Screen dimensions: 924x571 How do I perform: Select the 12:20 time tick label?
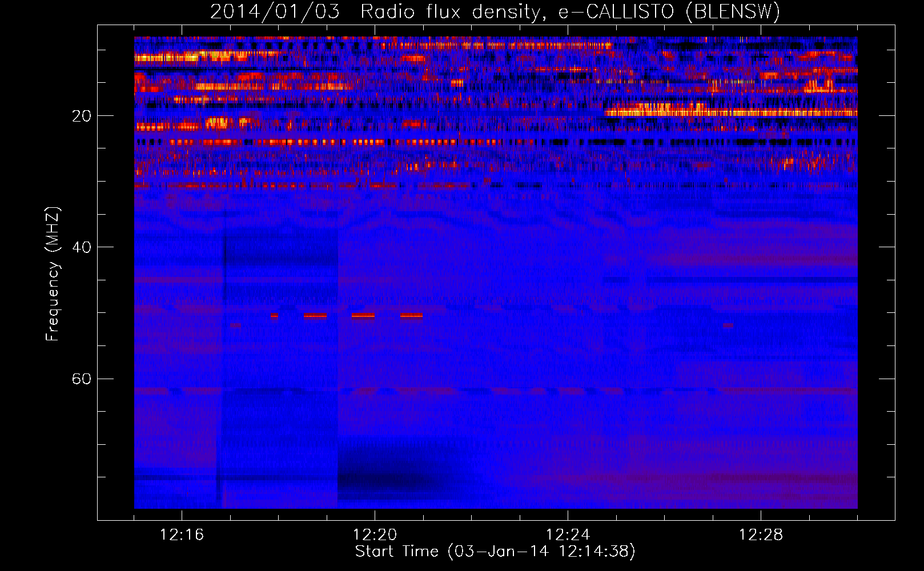375,535
